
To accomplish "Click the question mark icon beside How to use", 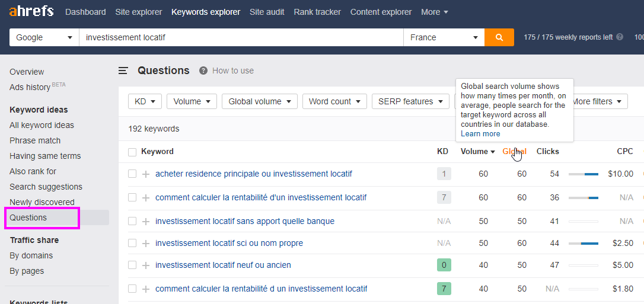I will coord(203,71).
